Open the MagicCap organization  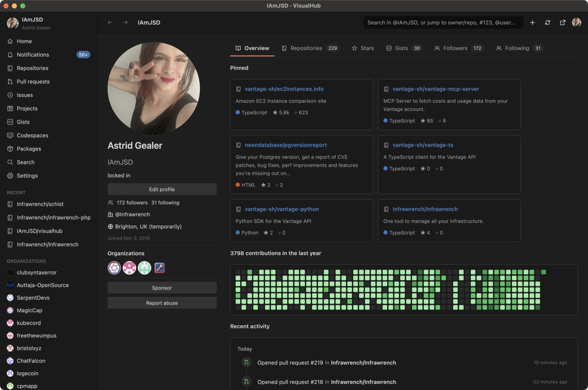[x=49, y=311]
